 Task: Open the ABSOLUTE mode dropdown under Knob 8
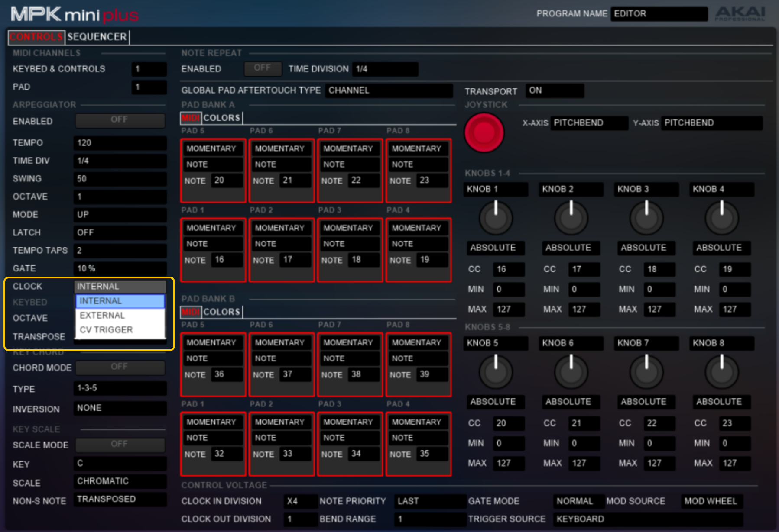pyautogui.click(x=722, y=402)
